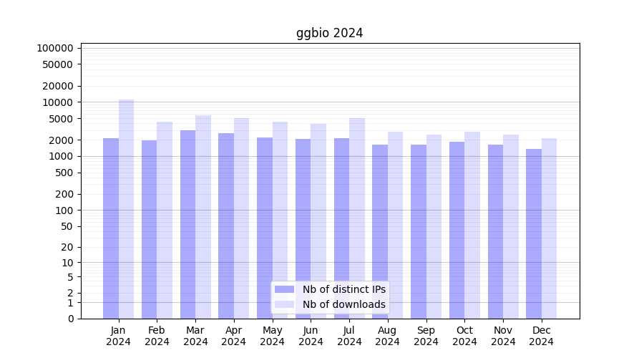
Task: Pick the Dec 2024 downloads bar
Action: click(x=549, y=228)
